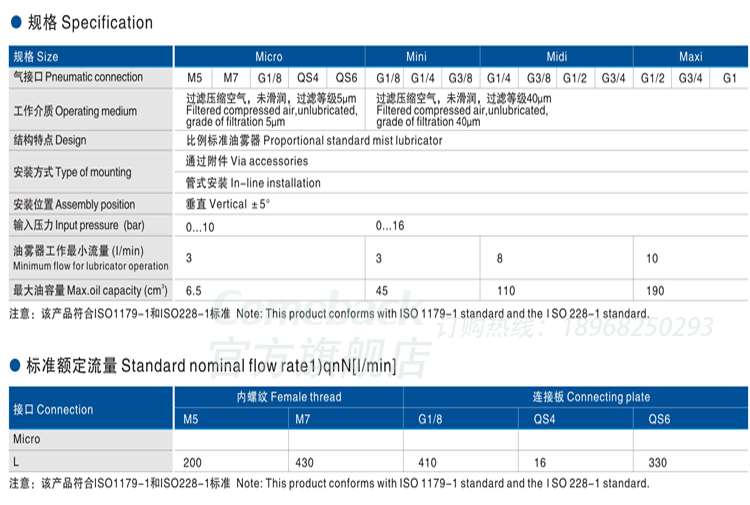Click 'M7' in the Pneumatic connection row
The height and width of the screenshot is (505, 750).
[231, 77]
